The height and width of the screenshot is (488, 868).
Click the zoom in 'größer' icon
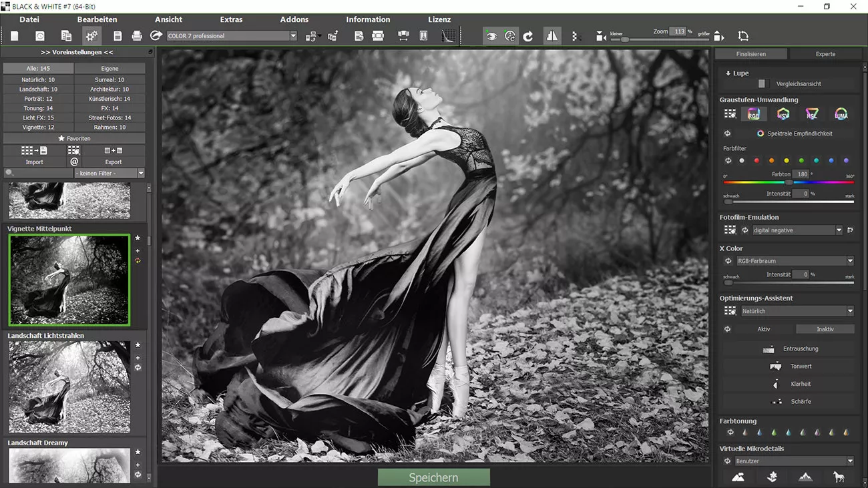tap(718, 36)
